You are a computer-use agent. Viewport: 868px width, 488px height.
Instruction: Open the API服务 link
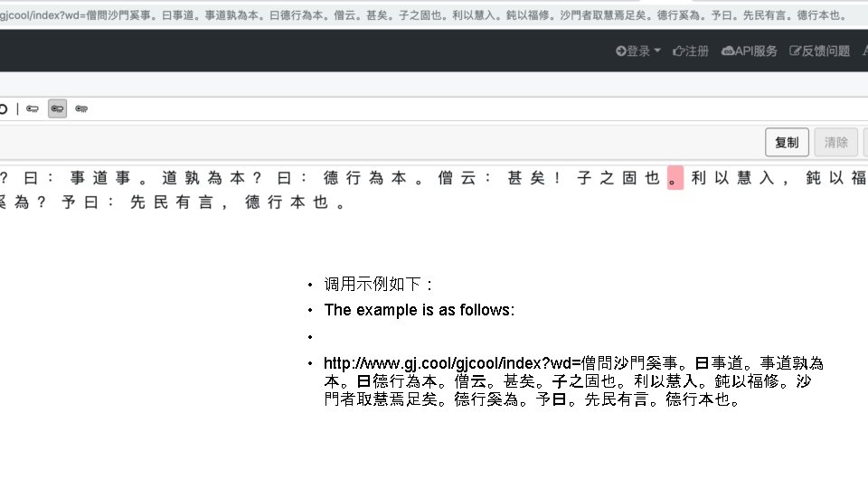tap(749, 51)
